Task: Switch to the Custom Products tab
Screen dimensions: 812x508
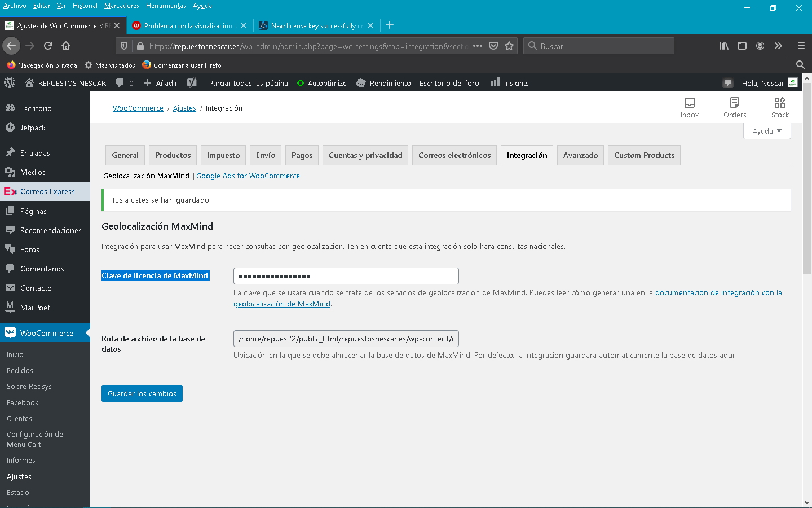Action: 644,155
